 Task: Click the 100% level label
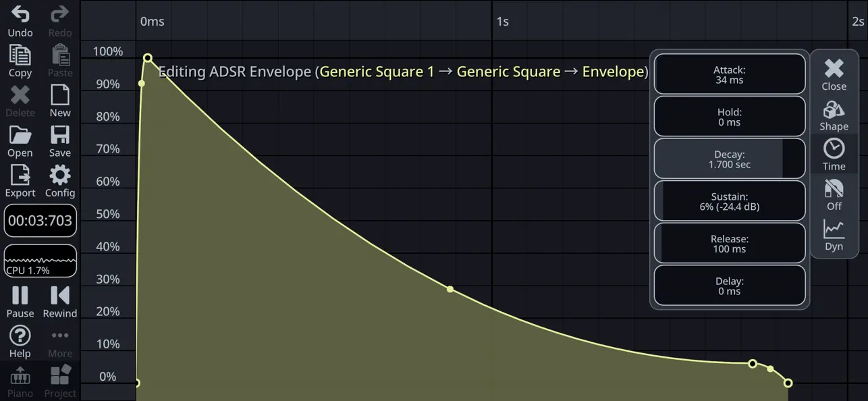pos(108,51)
